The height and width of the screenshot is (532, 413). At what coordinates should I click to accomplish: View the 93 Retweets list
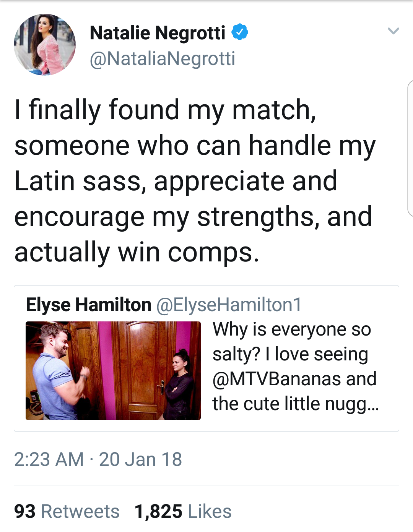[67, 511]
